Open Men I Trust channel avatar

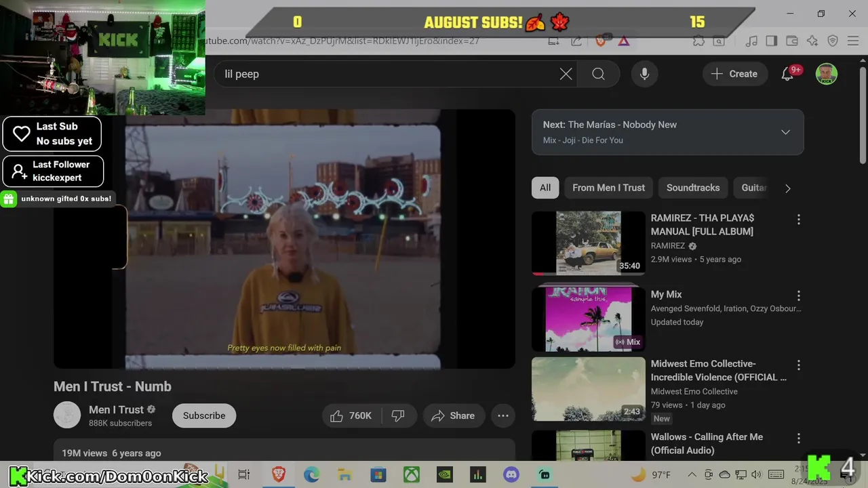pyautogui.click(x=67, y=415)
